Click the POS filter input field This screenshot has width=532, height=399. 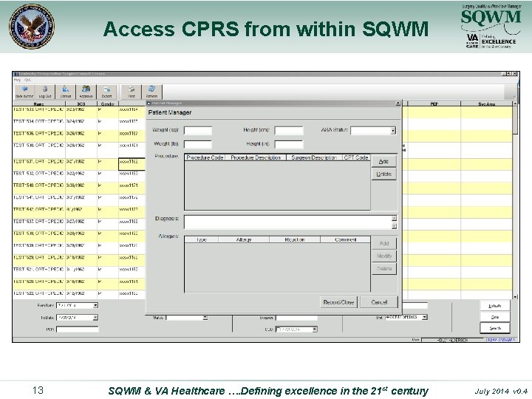click(78, 329)
